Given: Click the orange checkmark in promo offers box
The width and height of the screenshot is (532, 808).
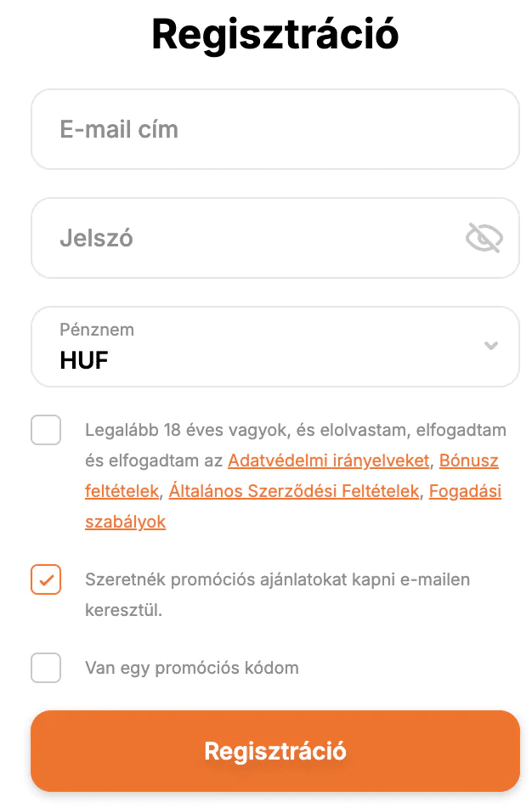Looking at the screenshot, I should point(46,580).
